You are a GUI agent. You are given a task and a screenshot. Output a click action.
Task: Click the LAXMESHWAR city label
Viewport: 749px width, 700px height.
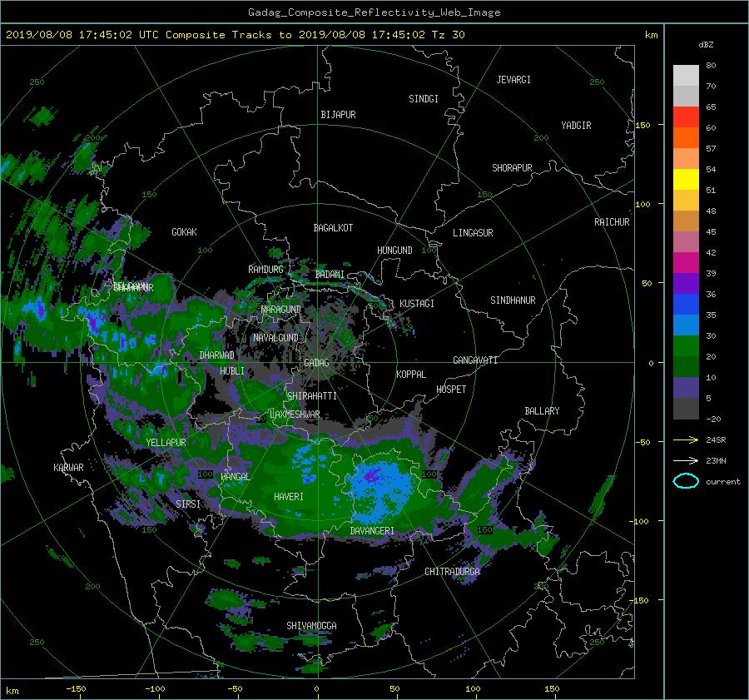295,415
